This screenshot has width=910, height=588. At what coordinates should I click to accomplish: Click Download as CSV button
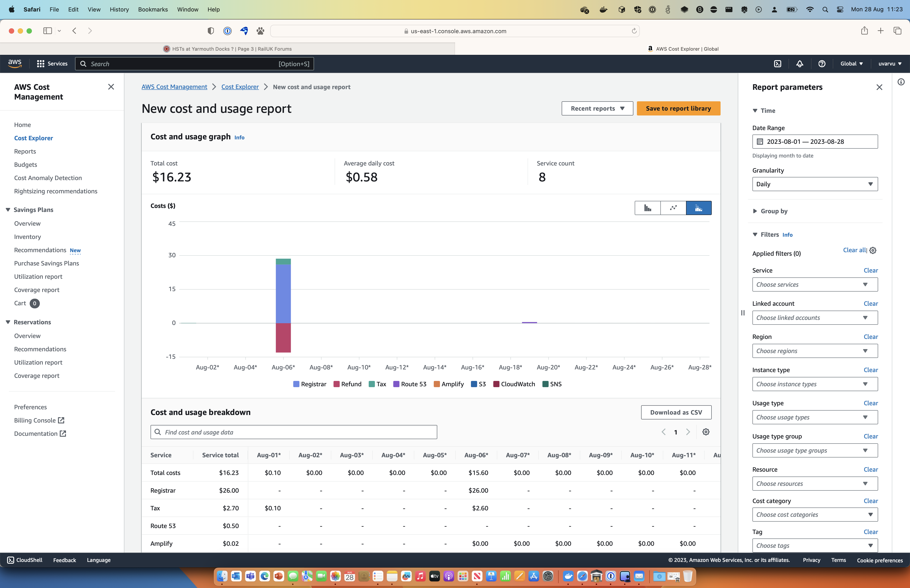(676, 412)
